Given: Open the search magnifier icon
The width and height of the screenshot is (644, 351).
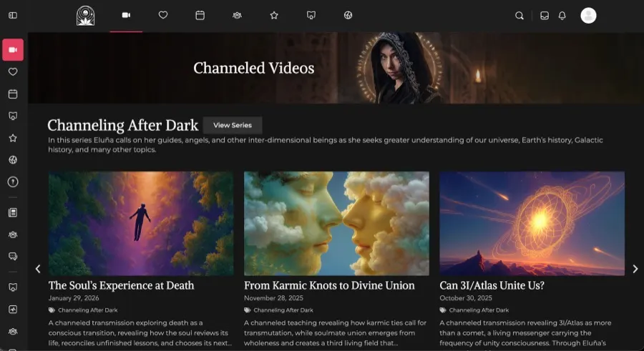Looking at the screenshot, I should coord(519,16).
